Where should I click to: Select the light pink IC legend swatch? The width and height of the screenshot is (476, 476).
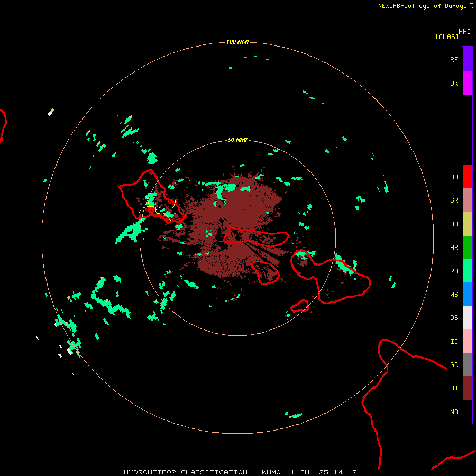tap(467, 341)
